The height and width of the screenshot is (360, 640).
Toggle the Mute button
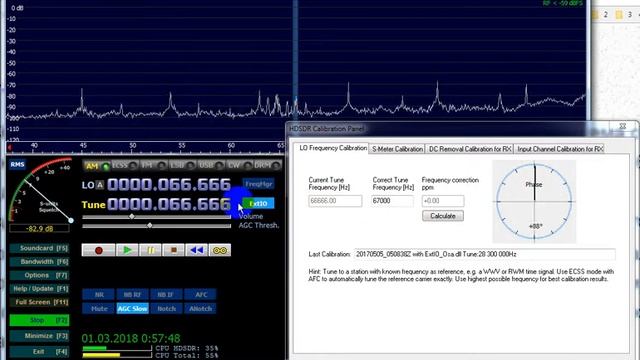99,309
